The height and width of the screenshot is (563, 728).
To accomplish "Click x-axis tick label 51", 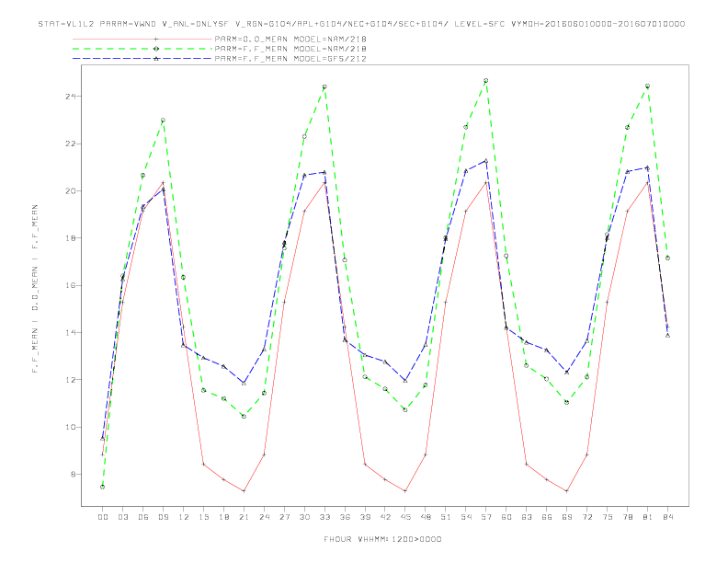I will click(x=446, y=517).
